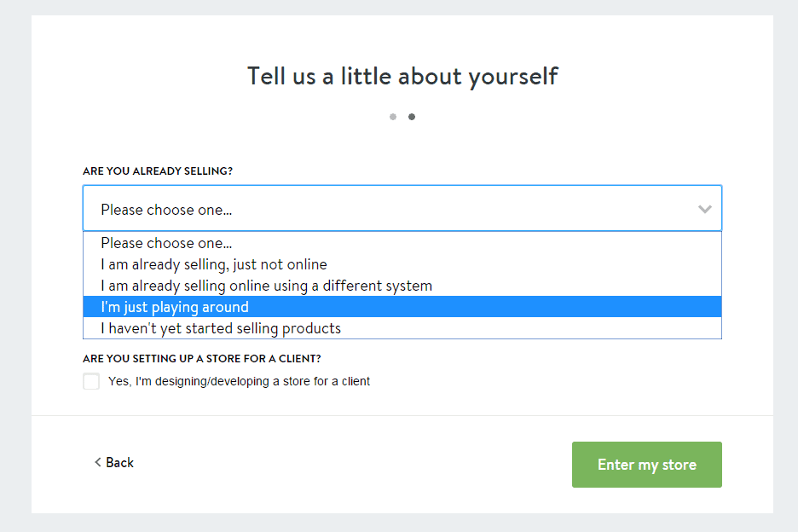Image resolution: width=798 pixels, height=532 pixels.
Task: Click the second step dot indicator
Action: pos(412,117)
